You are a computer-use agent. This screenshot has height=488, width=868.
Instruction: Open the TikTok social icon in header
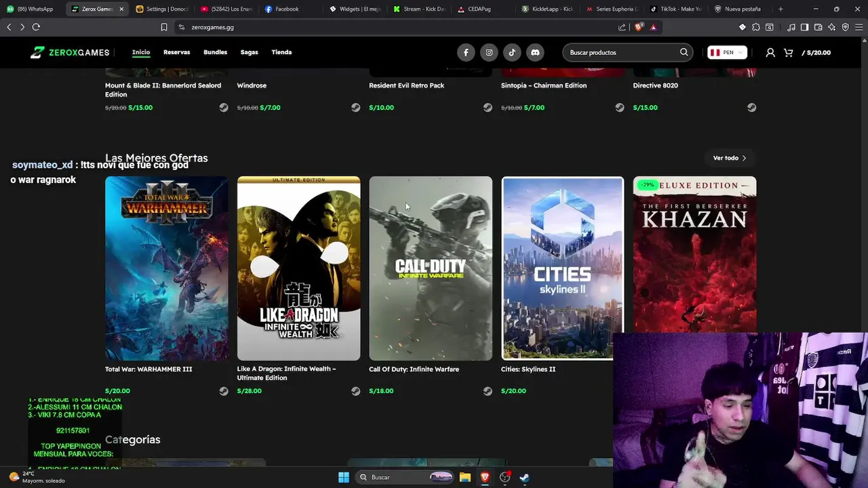tap(512, 52)
